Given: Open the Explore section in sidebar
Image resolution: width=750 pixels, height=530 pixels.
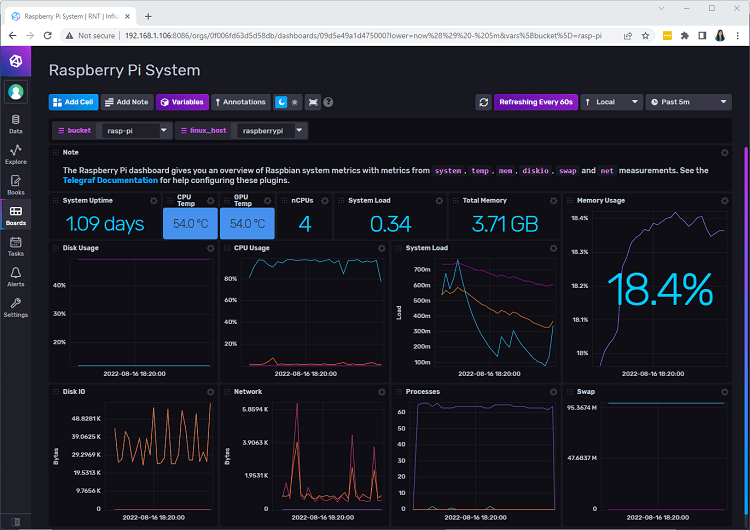Looking at the screenshot, I should click(x=15, y=154).
